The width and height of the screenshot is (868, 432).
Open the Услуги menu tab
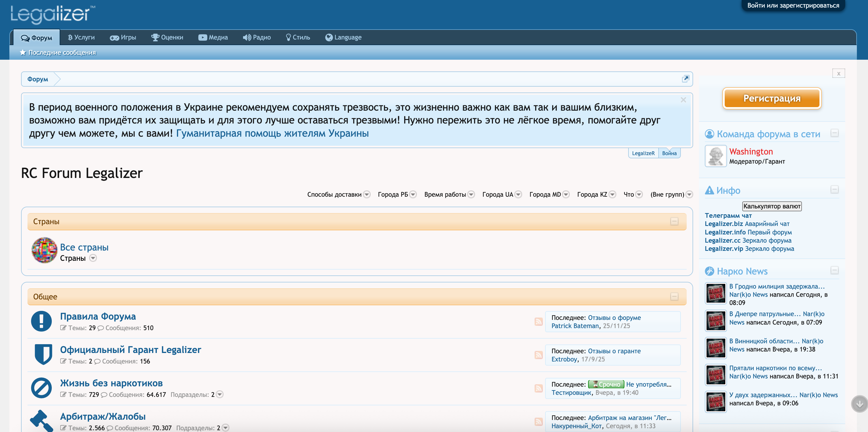(x=81, y=37)
